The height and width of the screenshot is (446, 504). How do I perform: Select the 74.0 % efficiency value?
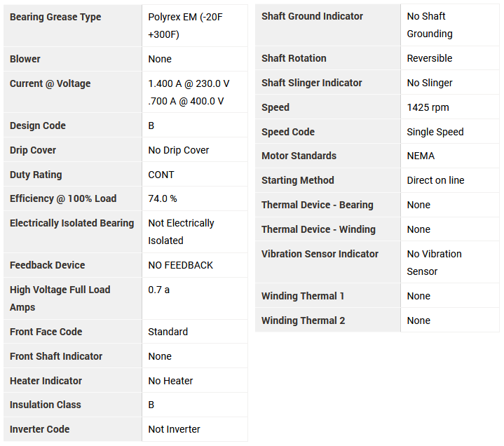[163, 198]
